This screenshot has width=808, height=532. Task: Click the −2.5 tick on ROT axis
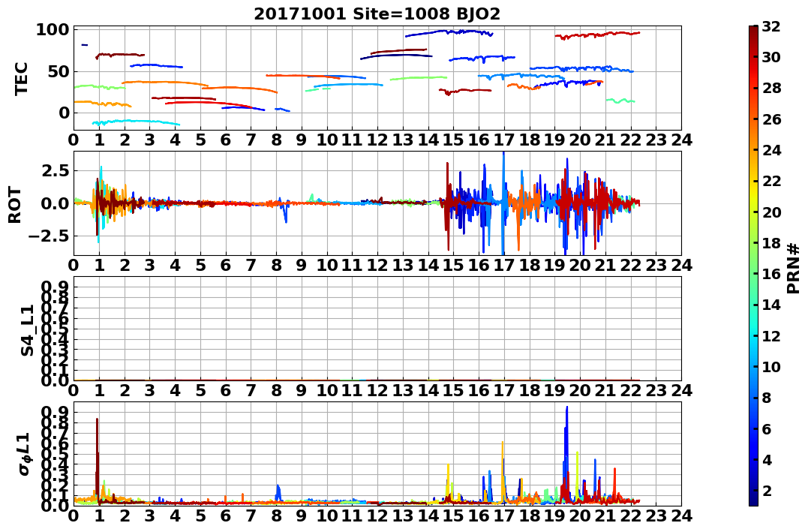[49, 236]
